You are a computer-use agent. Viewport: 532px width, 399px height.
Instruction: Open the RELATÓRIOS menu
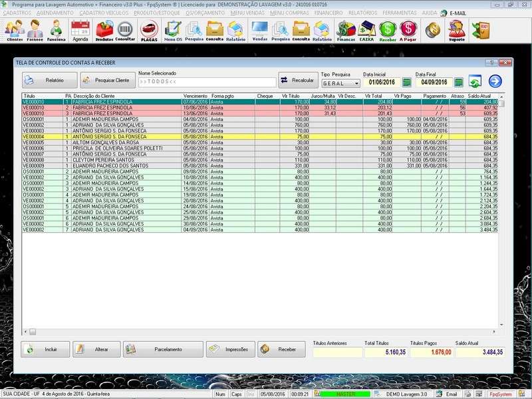point(362,13)
